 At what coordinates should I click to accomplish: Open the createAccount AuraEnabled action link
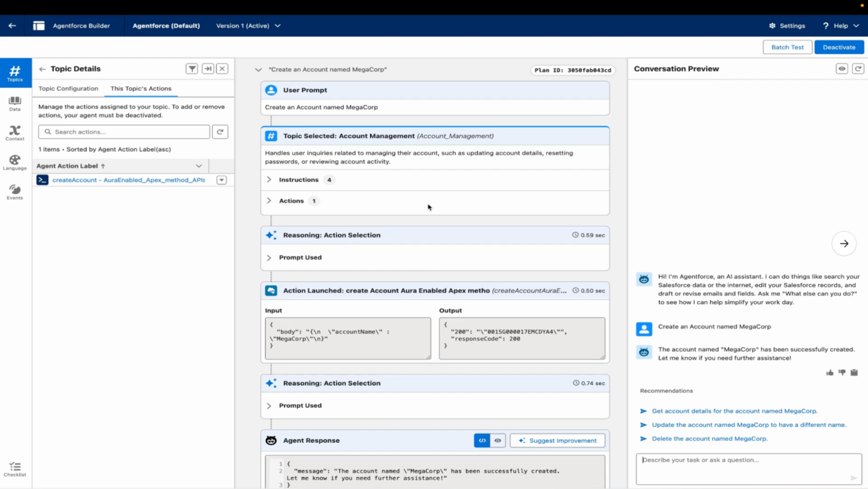click(129, 180)
